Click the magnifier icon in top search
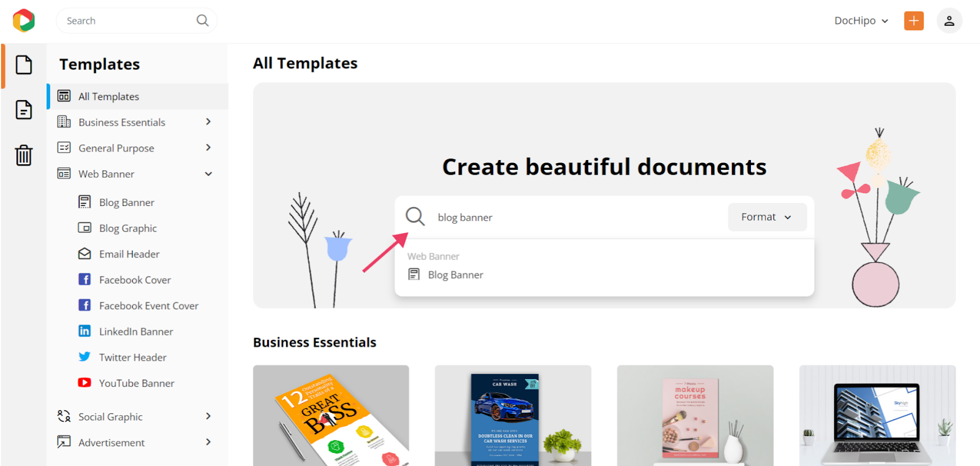Viewport: 980px width, 466px height. pyautogui.click(x=203, y=21)
